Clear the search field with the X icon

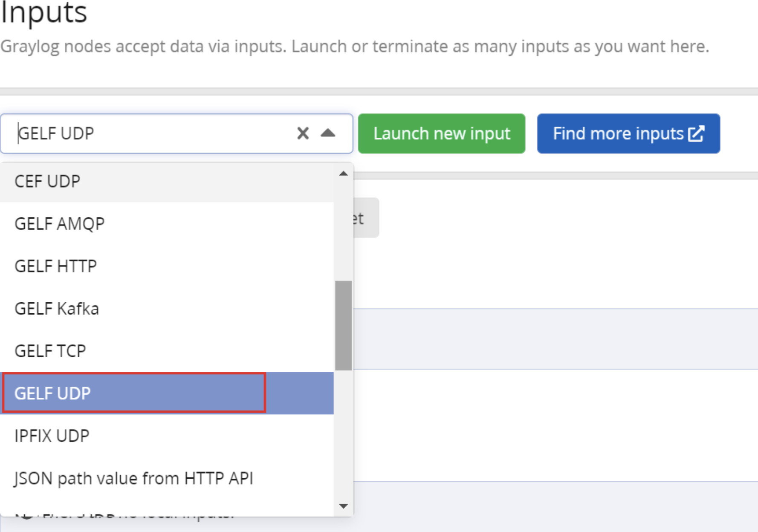point(302,133)
